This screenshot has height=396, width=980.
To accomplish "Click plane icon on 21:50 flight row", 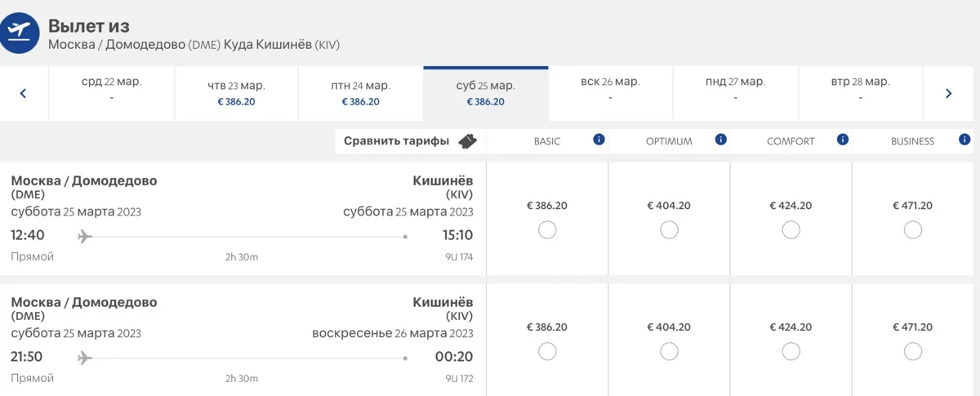I will point(85,358).
